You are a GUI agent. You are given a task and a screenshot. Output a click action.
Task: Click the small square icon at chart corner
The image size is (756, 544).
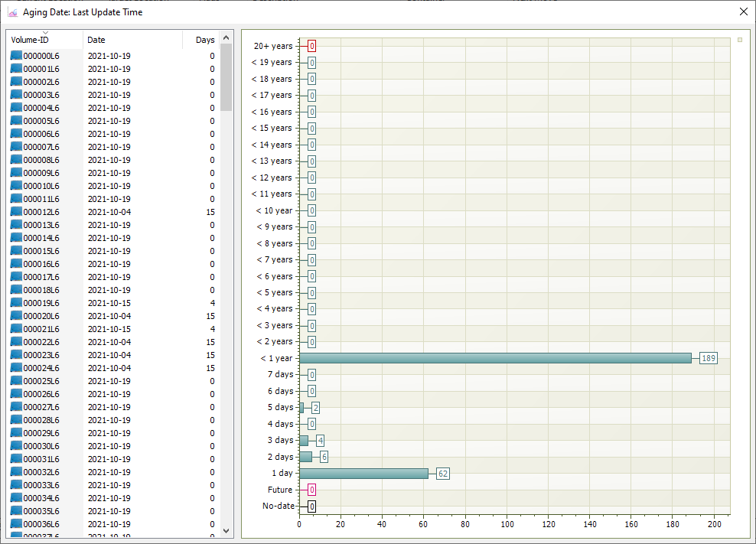tap(740, 40)
